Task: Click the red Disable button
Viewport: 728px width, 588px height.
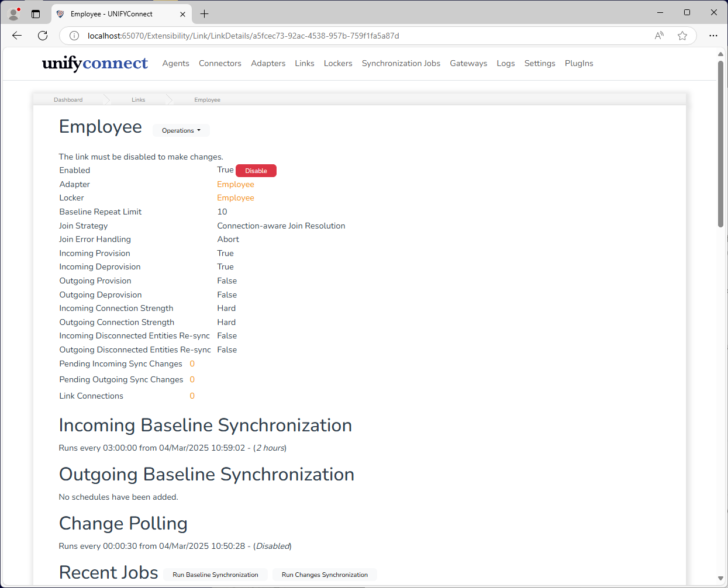Action: 256,171
